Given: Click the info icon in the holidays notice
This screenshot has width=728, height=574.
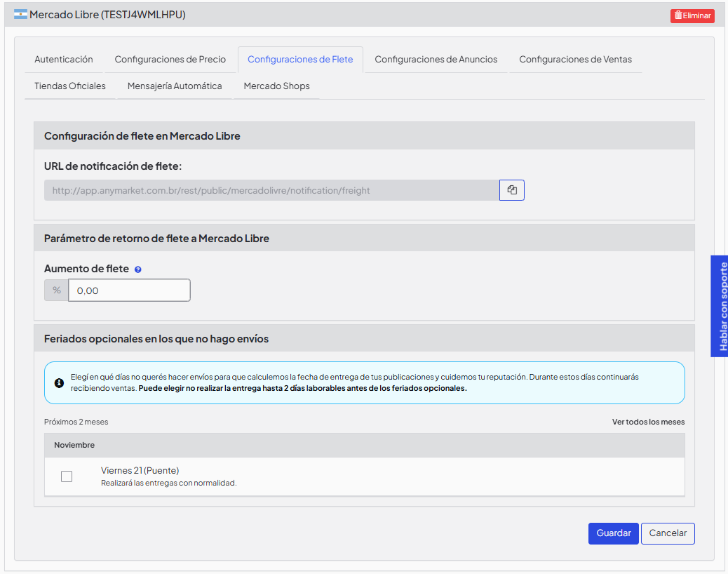Looking at the screenshot, I should point(59,382).
